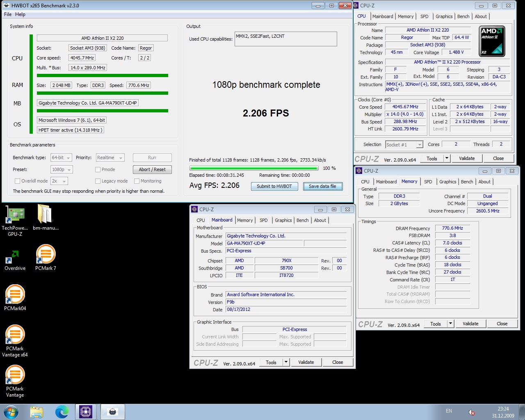
Task: Click Validate in CPU-Z Memory window
Action: tap(470, 324)
